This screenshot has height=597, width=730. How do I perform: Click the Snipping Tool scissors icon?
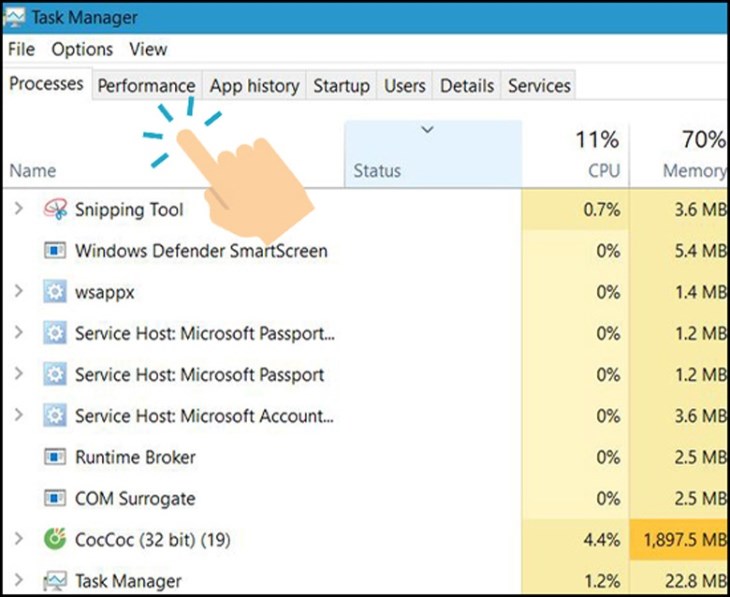tap(55, 210)
